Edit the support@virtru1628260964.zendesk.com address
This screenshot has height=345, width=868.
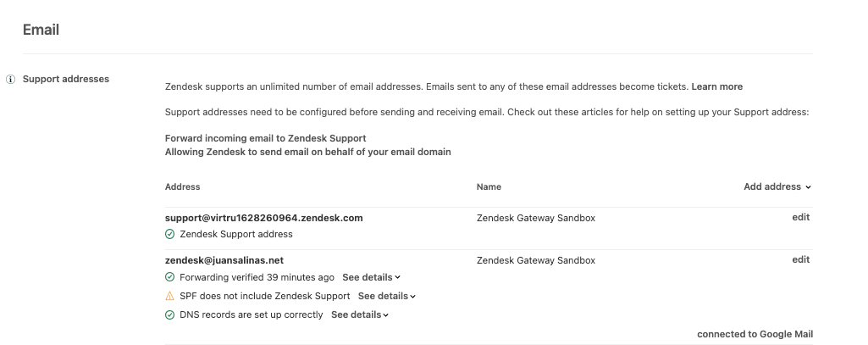800,217
